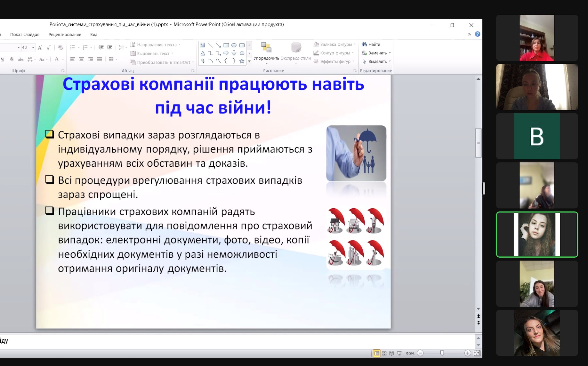The image size is (588, 366).
Task: Select the oval shape tool
Action: coord(234,45)
